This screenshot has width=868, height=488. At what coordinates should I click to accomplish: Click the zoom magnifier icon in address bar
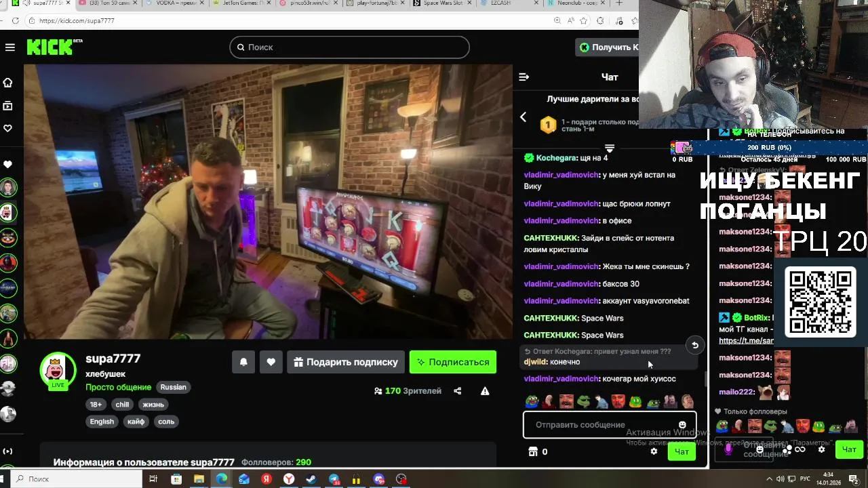(x=557, y=21)
